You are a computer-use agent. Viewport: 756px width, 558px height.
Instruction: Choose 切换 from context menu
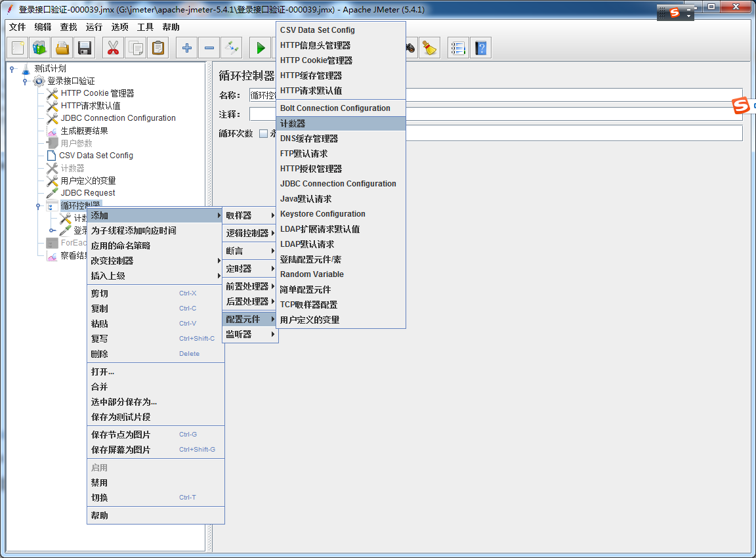click(x=156, y=498)
